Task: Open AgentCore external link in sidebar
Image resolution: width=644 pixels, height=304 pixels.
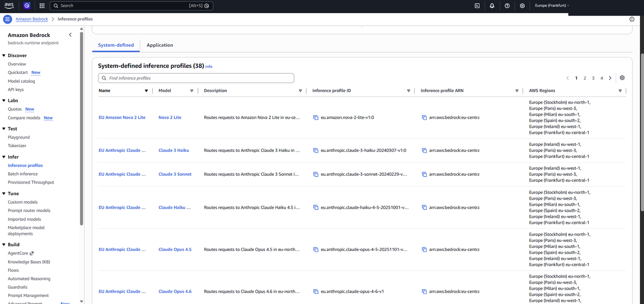Action: click(x=20, y=253)
